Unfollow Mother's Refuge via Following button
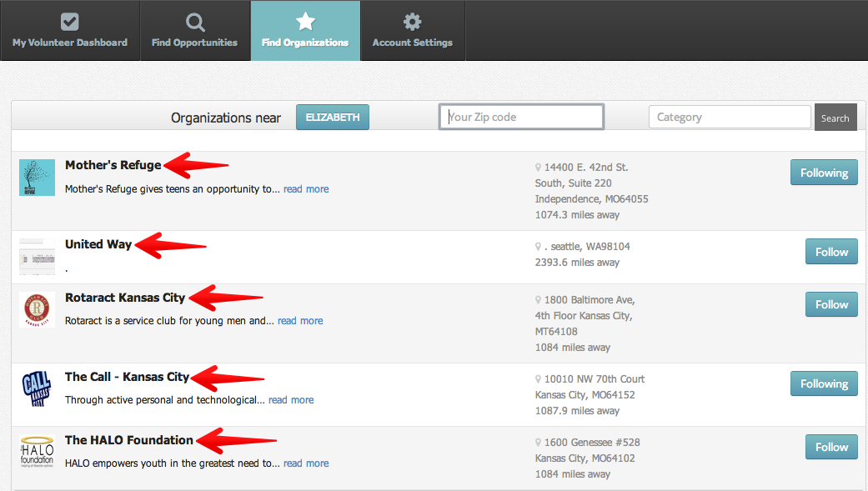868x491 pixels. (823, 173)
